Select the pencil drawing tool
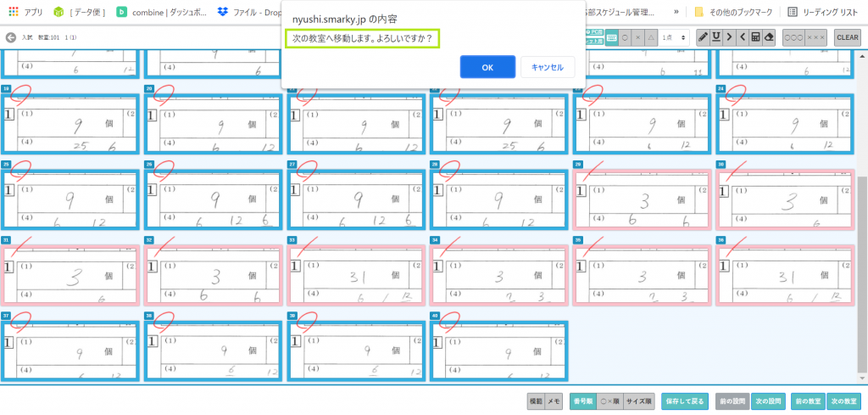 [703, 37]
